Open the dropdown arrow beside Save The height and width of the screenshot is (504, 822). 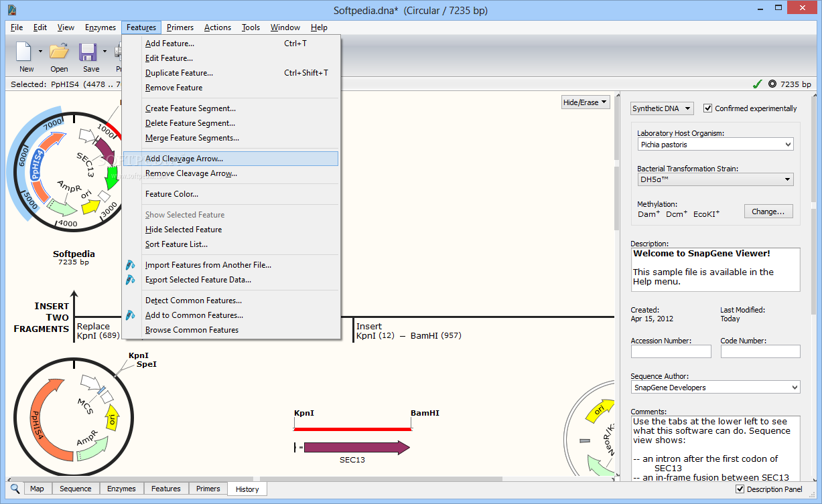(105, 52)
